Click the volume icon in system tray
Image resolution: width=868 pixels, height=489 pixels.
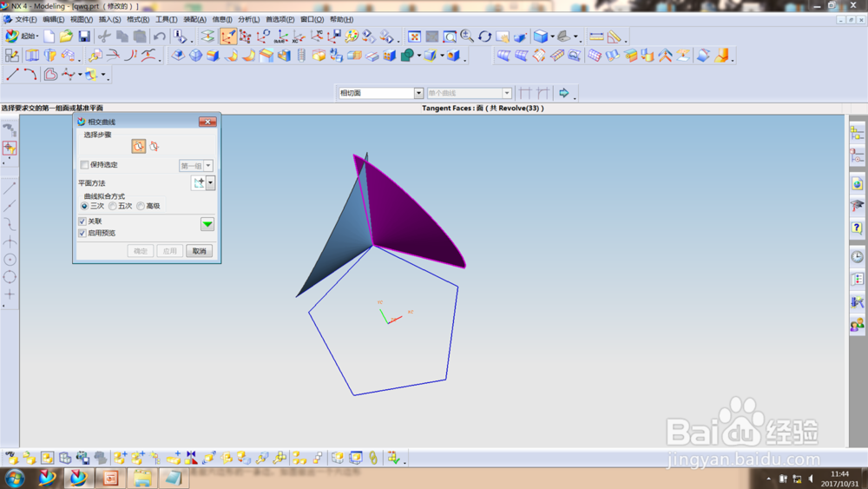(x=811, y=479)
